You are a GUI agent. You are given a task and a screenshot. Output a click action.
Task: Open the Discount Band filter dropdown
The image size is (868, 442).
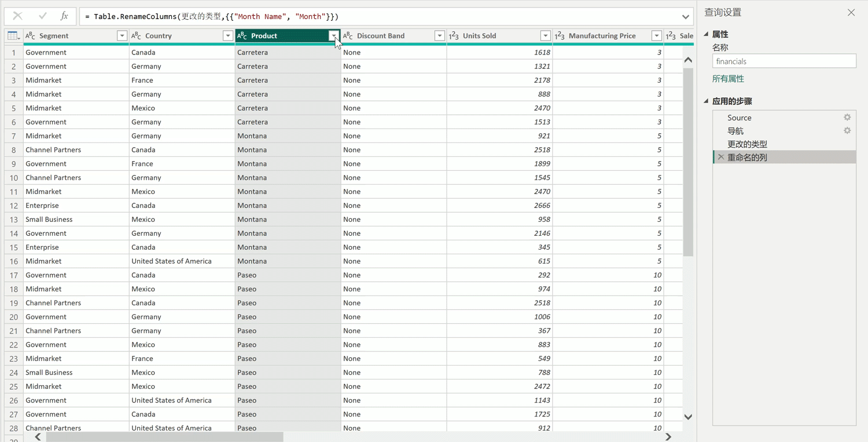440,36
